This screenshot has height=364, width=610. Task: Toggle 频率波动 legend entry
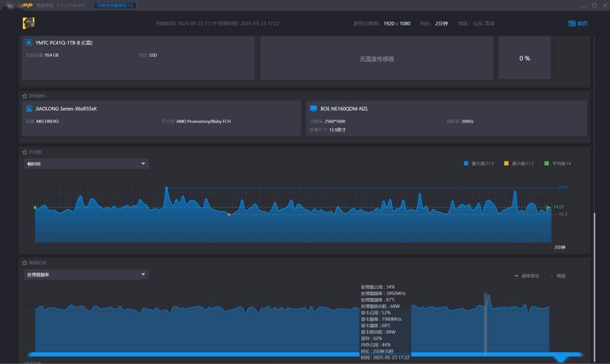527,276
